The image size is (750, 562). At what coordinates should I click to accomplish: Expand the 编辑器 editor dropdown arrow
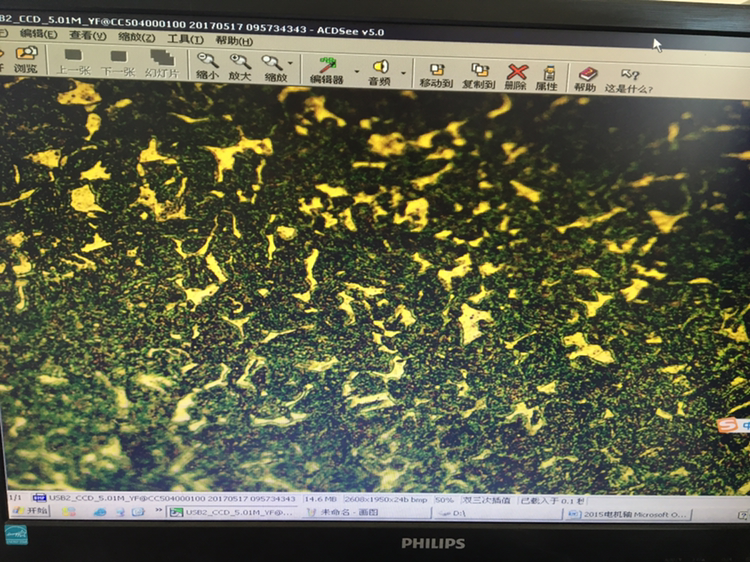click(x=357, y=72)
